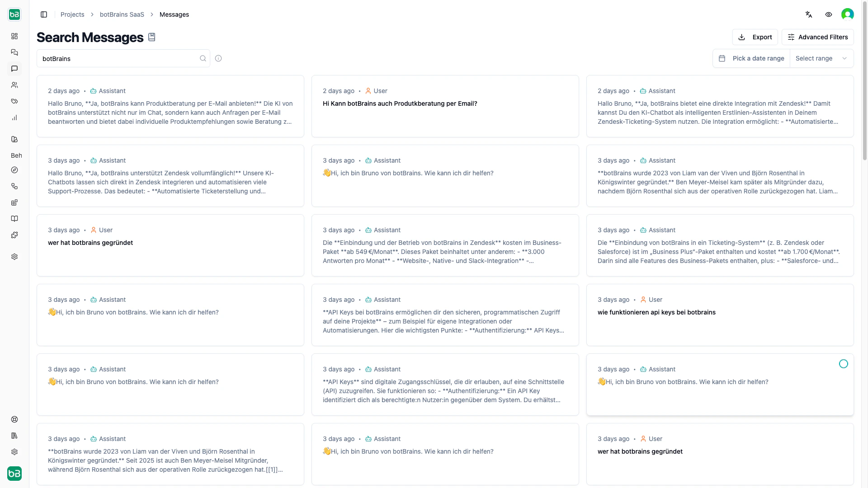Open the Advanced Filters panel
868x488 pixels.
click(818, 37)
